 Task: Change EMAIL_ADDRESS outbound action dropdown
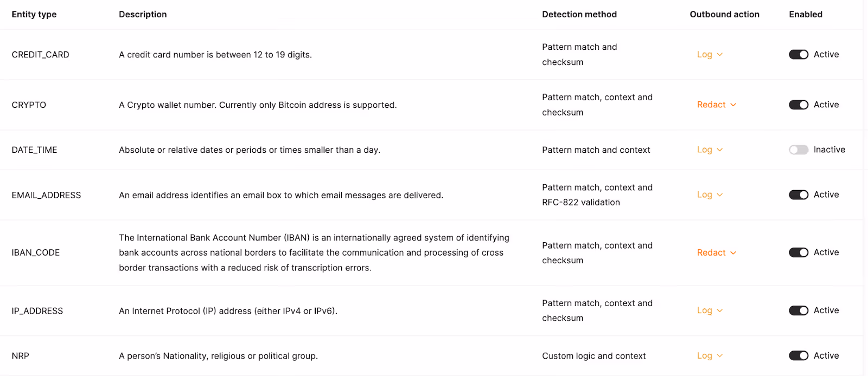(x=710, y=195)
